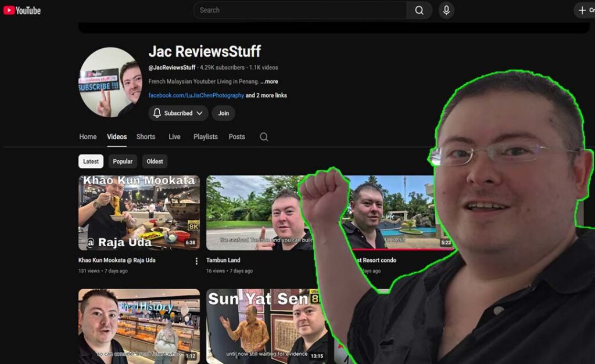Click the channel profile avatar picture
This screenshot has width=595, height=364.
[110, 82]
